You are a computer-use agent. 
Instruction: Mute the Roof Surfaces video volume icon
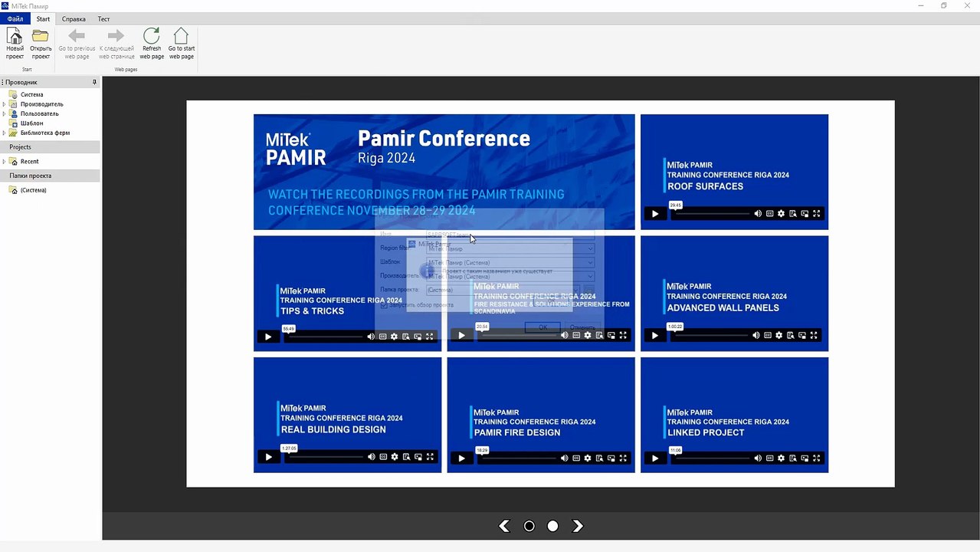coord(758,214)
